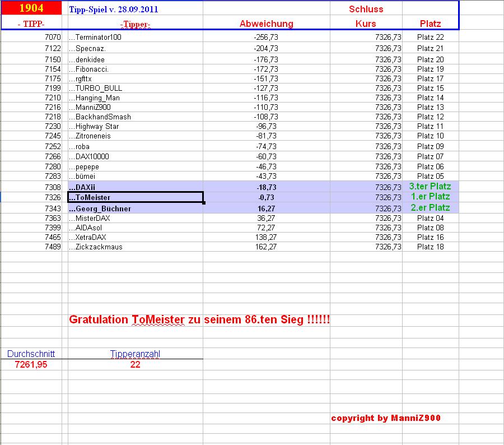The image size is (504, 445).
Task: Click deviation value -0,73
Action: pos(266,198)
